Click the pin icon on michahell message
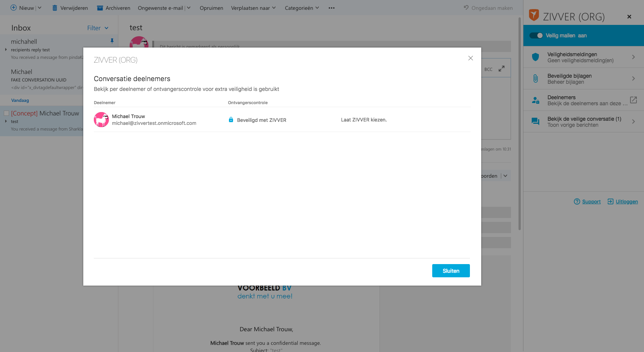 pos(112,41)
